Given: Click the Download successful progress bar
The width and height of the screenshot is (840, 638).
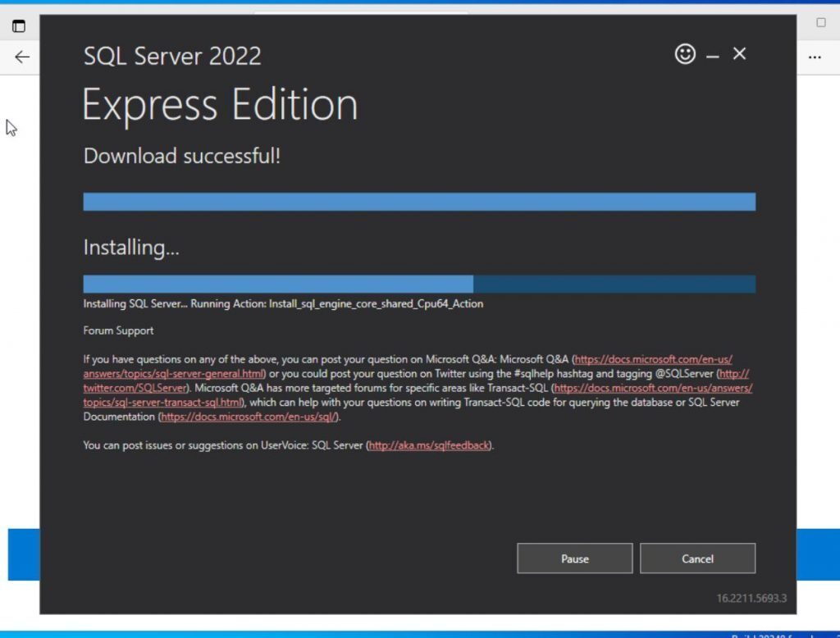Looking at the screenshot, I should pos(420,201).
